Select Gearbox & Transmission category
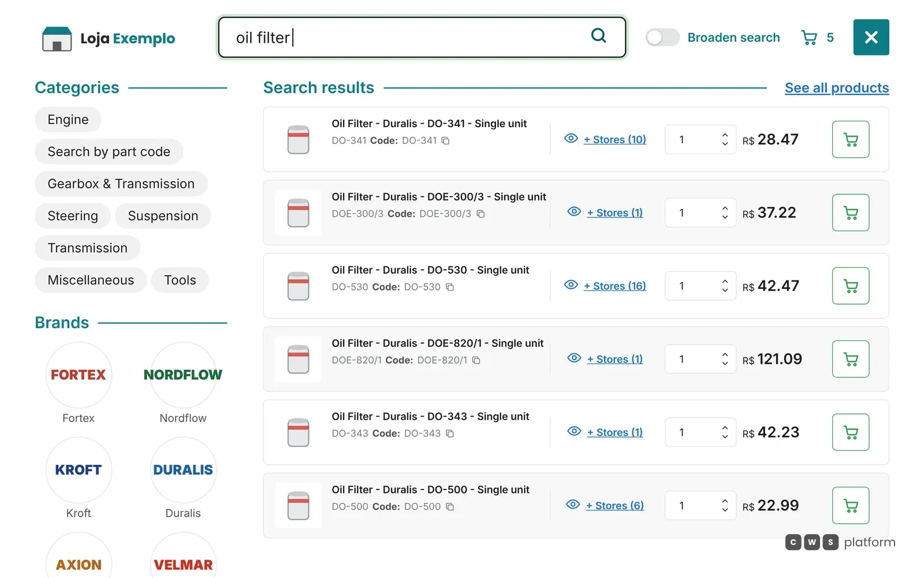The width and height of the screenshot is (924, 578). click(121, 184)
